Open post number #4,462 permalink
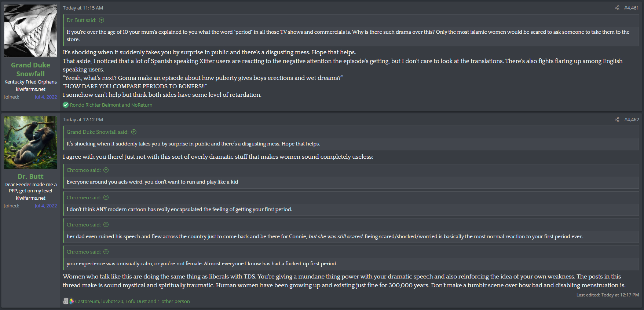The width and height of the screenshot is (644, 310). pyautogui.click(x=631, y=119)
